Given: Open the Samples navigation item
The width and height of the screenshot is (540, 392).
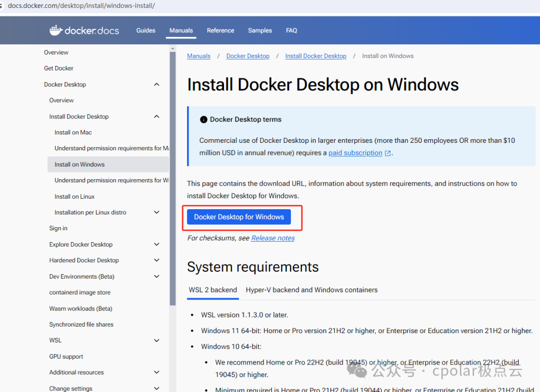Looking at the screenshot, I should coord(260,30).
